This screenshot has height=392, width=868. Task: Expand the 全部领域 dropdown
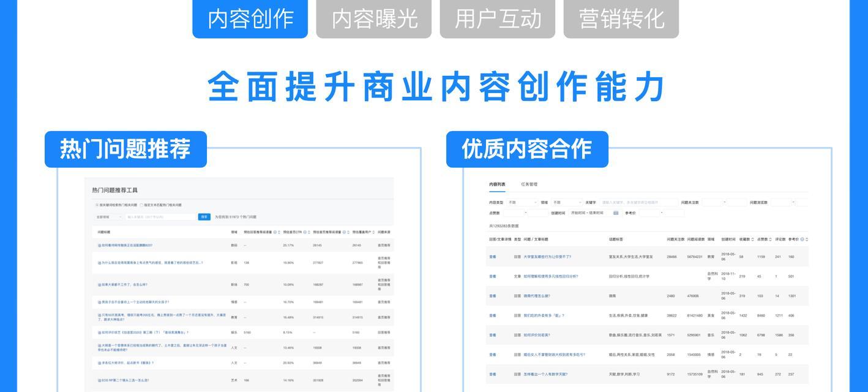(x=108, y=217)
